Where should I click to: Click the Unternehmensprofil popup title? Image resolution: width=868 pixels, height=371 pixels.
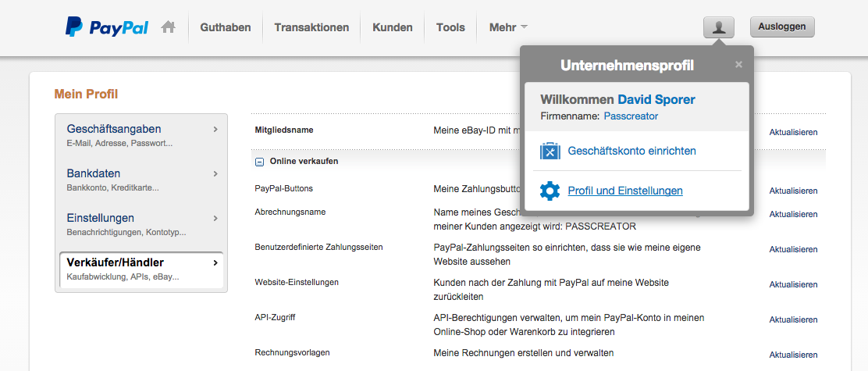click(x=627, y=66)
